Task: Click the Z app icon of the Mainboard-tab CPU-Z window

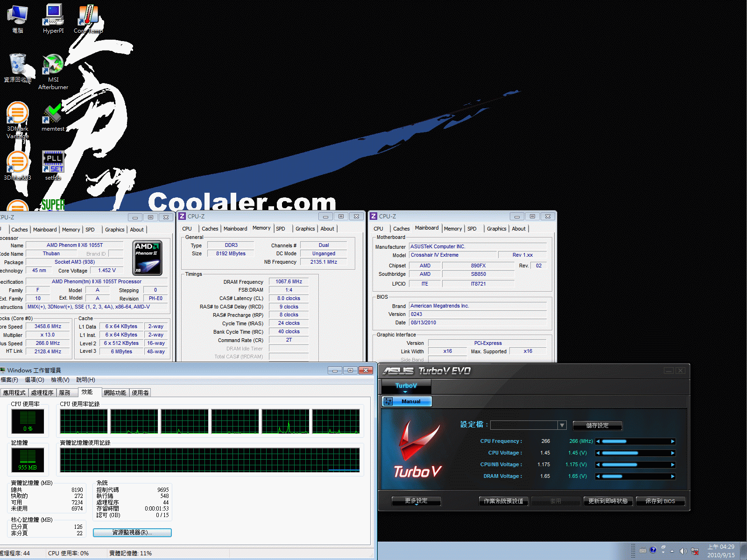Action: 373,216
